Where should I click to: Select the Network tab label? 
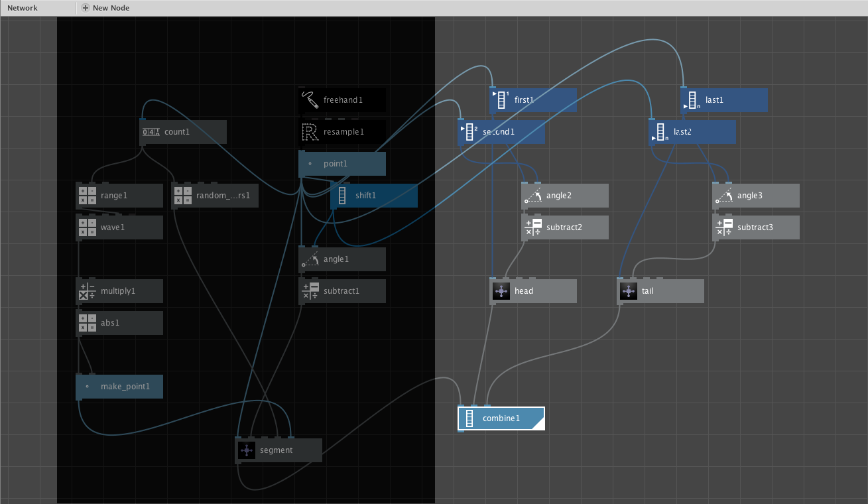coord(23,8)
